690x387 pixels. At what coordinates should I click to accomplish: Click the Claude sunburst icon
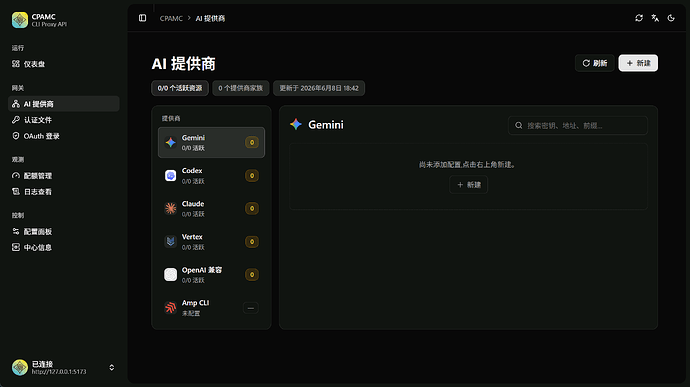point(170,208)
